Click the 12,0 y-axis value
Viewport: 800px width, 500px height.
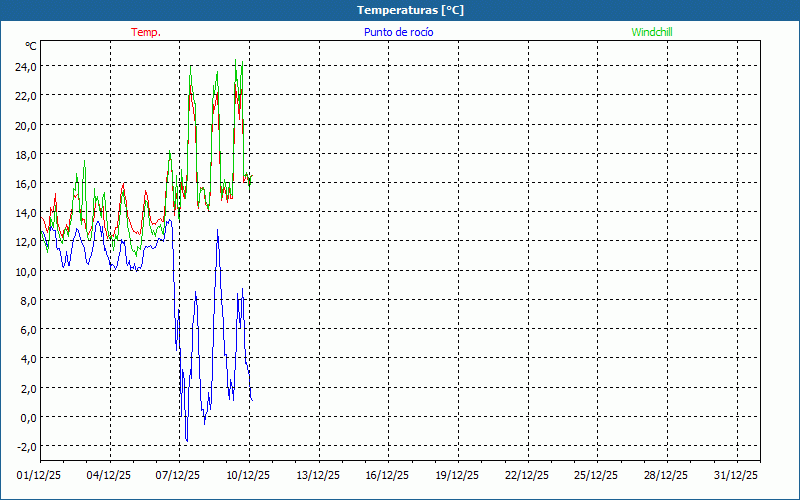coord(26,242)
